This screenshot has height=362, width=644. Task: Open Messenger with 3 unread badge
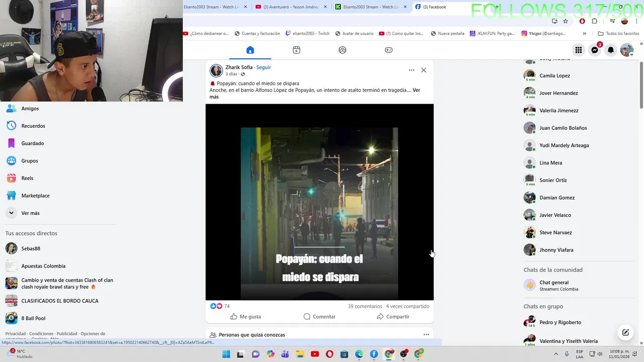[595, 50]
